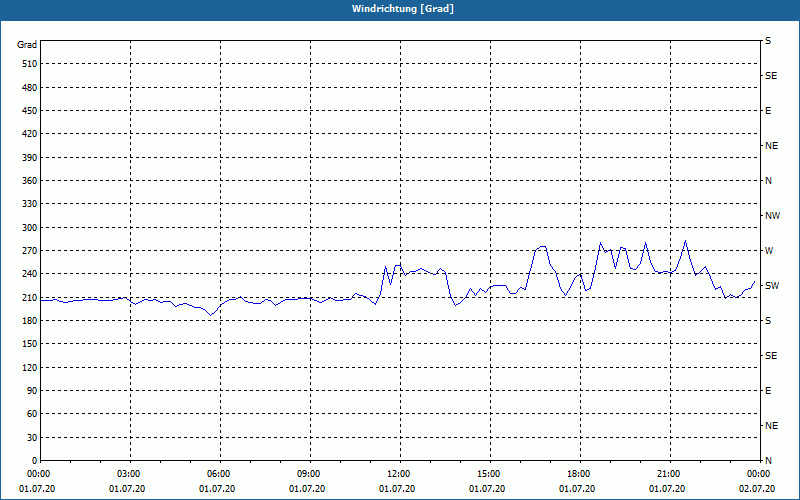
Task: Click E compass label level with 450
Action: [x=768, y=111]
